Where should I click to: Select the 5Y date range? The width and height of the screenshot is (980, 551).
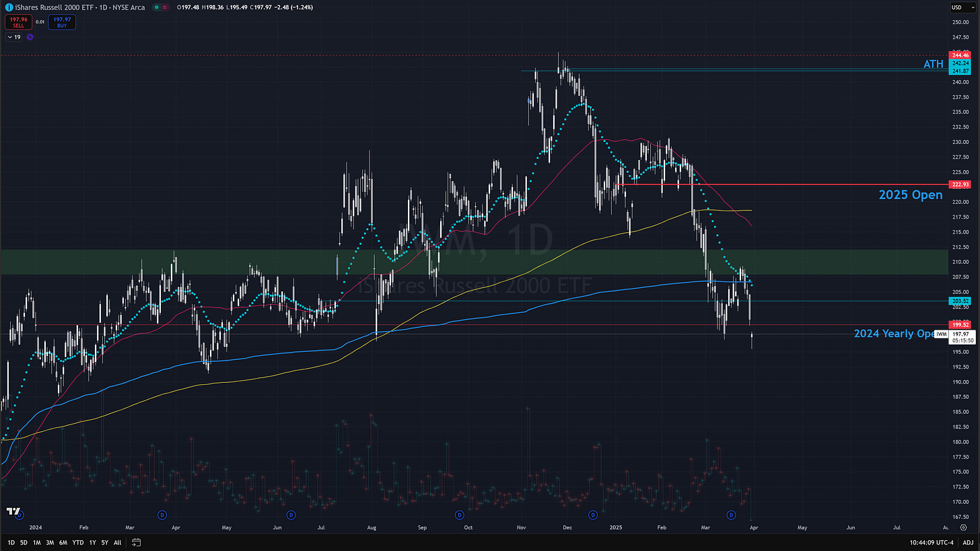(x=105, y=542)
